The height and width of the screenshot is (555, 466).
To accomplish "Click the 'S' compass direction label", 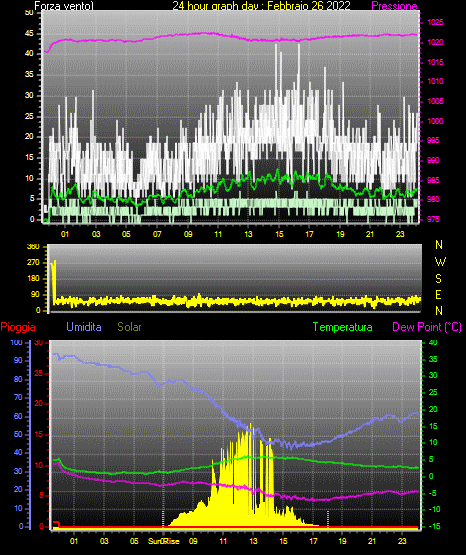I will click(438, 279).
